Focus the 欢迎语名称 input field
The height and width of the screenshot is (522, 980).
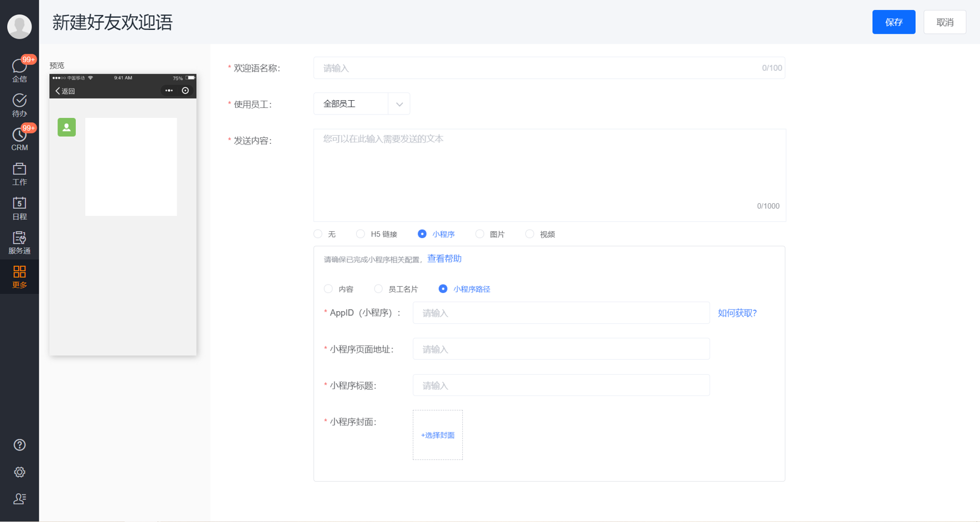coord(549,68)
